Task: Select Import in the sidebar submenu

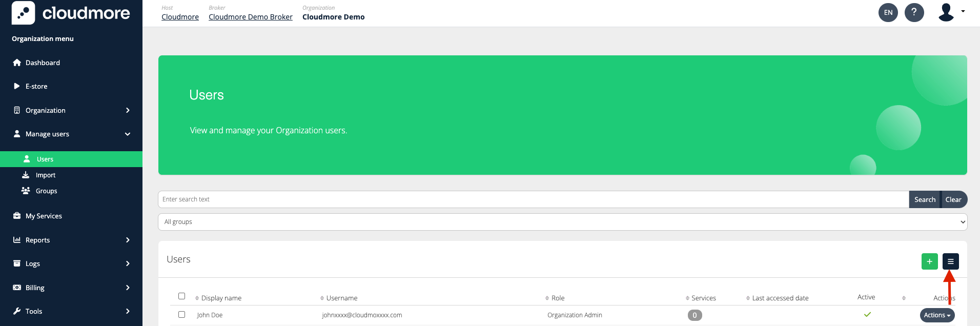Action: pyautogui.click(x=46, y=175)
